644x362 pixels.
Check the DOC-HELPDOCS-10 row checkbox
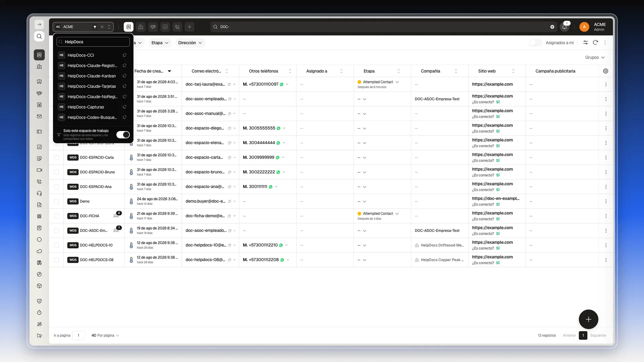pyautogui.click(x=56, y=245)
